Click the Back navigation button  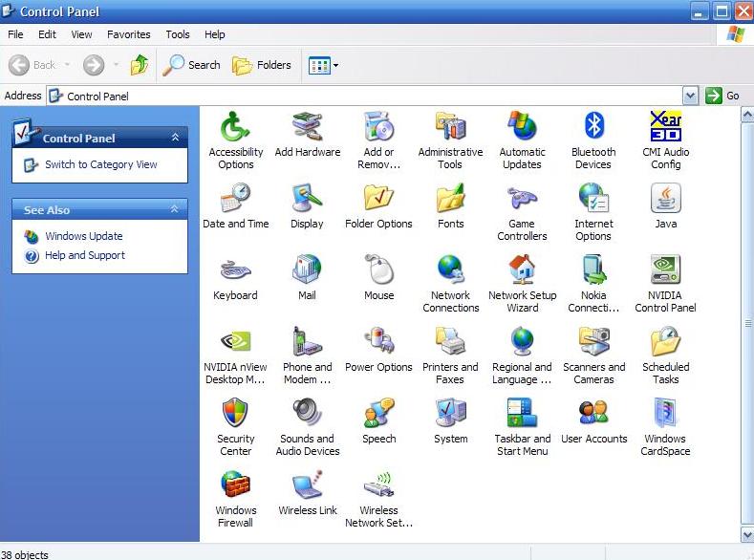[32, 65]
